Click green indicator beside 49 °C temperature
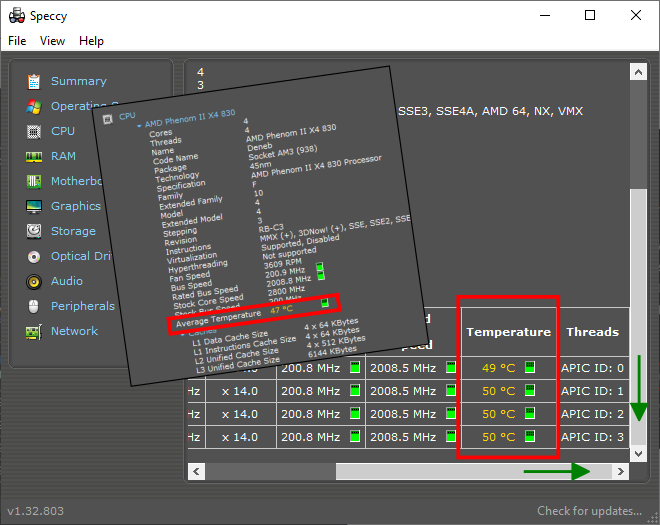660x525 pixels. pyautogui.click(x=530, y=367)
